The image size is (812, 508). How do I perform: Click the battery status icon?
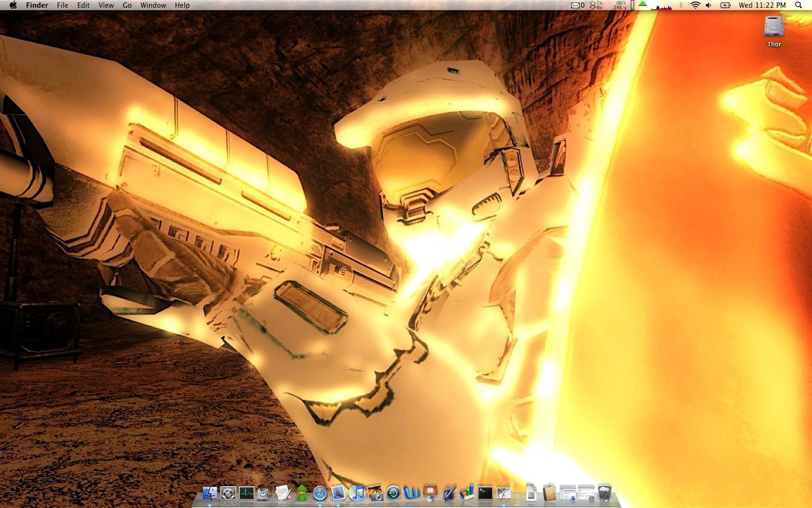[725, 5]
